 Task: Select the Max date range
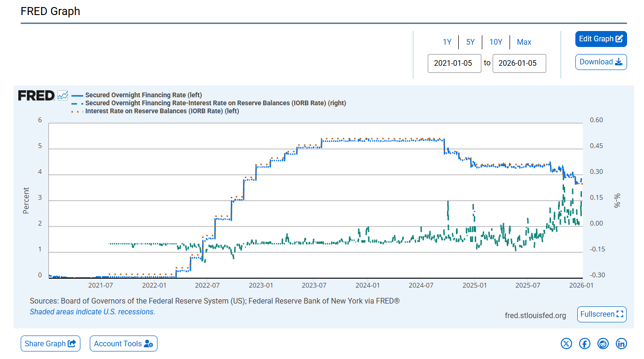click(x=524, y=42)
